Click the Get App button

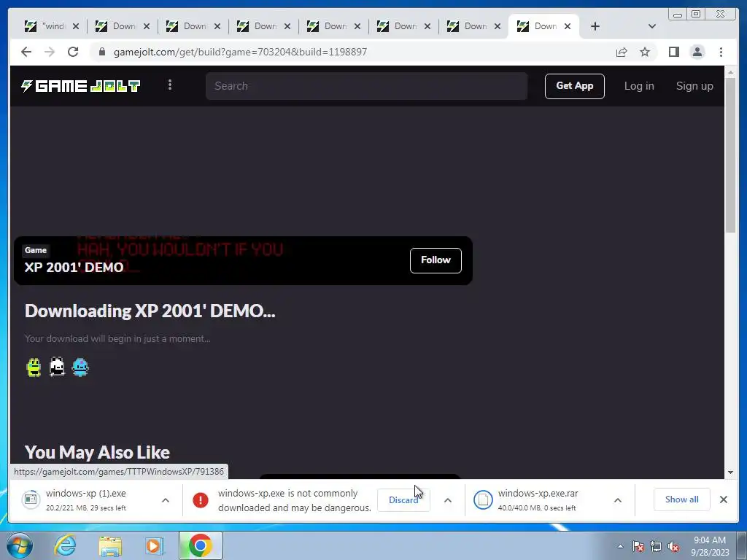(575, 86)
